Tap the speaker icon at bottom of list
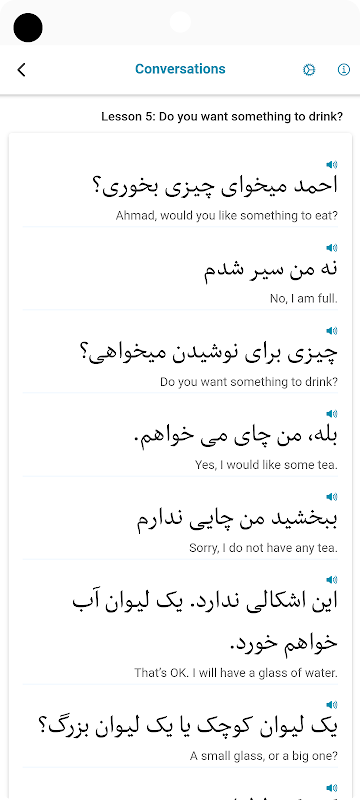Image resolution: width=360 pixels, height=800 pixels. tap(332, 788)
